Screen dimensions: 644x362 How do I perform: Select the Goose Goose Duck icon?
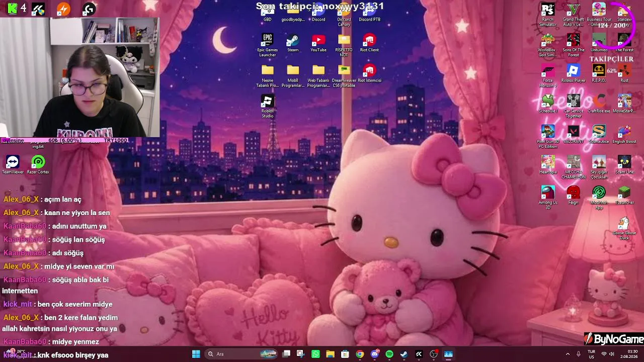click(x=624, y=228)
